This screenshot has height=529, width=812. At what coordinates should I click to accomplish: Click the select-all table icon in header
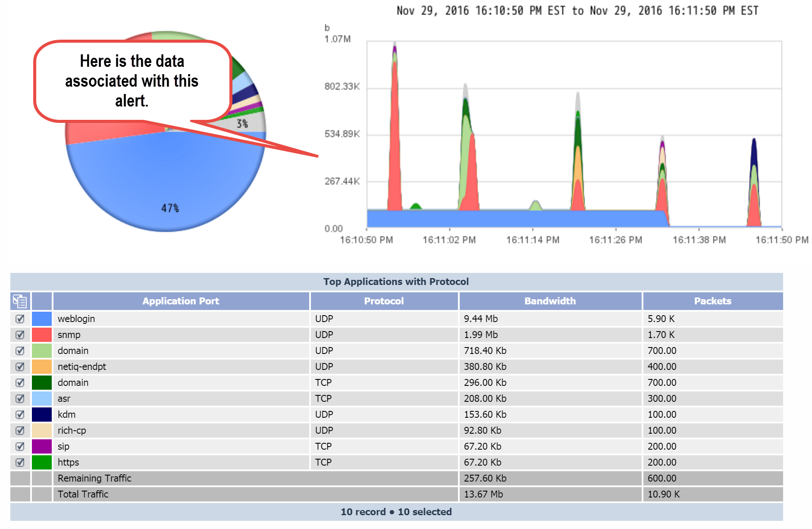tap(20, 301)
